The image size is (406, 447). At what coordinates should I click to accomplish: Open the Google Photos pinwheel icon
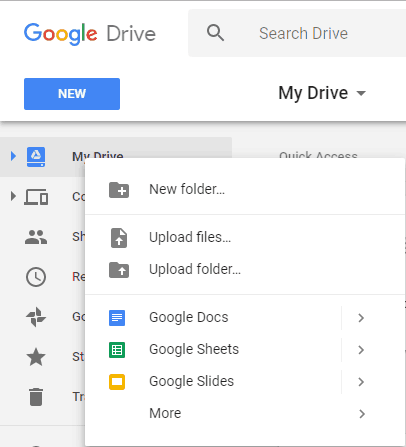click(x=36, y=317)
